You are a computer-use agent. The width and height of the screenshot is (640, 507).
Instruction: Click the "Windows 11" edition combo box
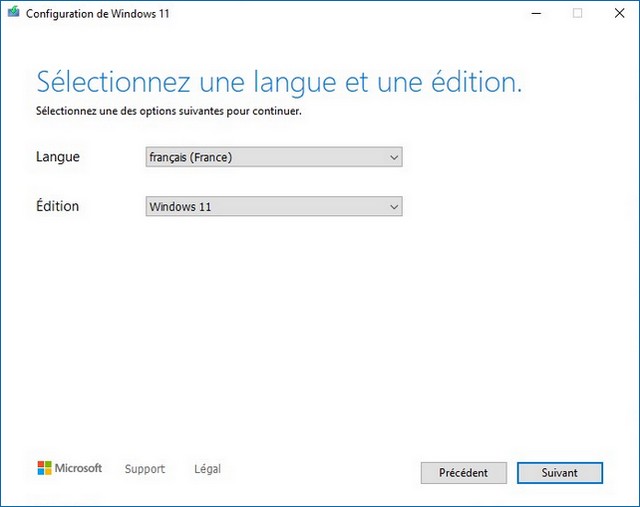(x=265, y=207)
